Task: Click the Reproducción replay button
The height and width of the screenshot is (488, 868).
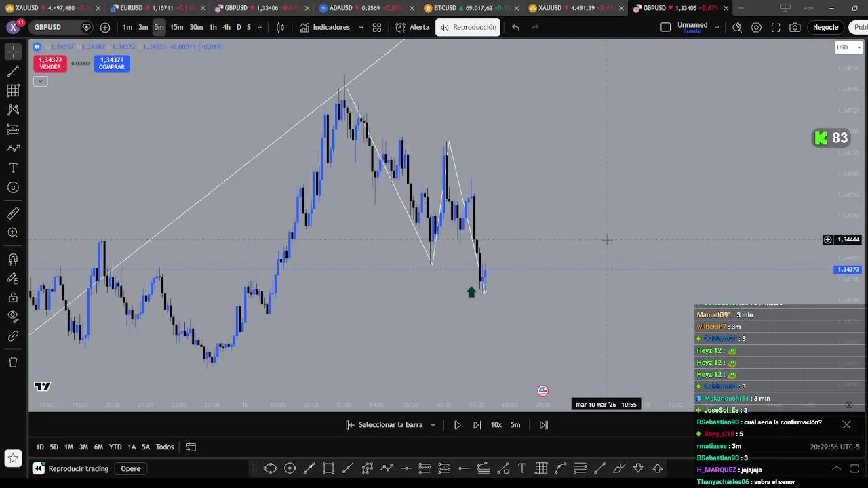Action: point(468,27)
